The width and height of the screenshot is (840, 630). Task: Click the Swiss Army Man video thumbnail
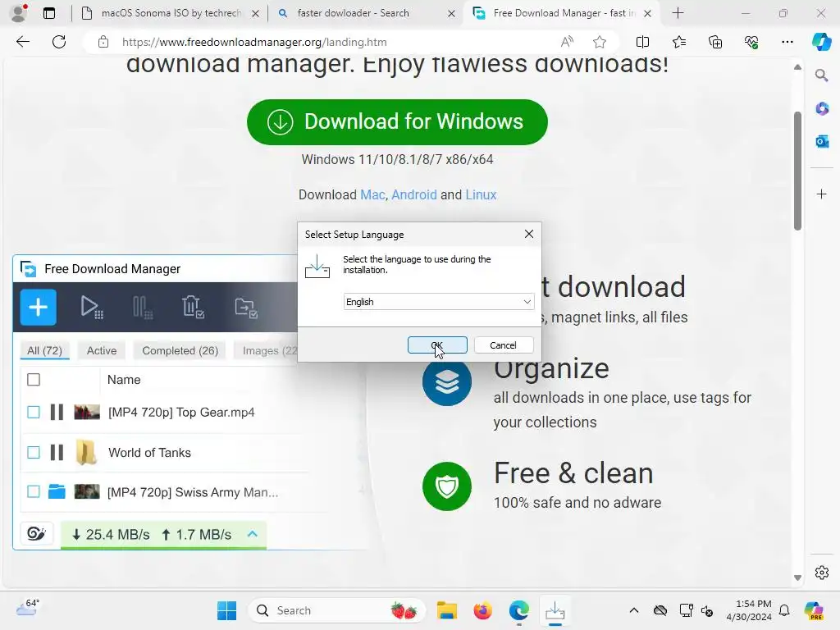coord(87,491)
